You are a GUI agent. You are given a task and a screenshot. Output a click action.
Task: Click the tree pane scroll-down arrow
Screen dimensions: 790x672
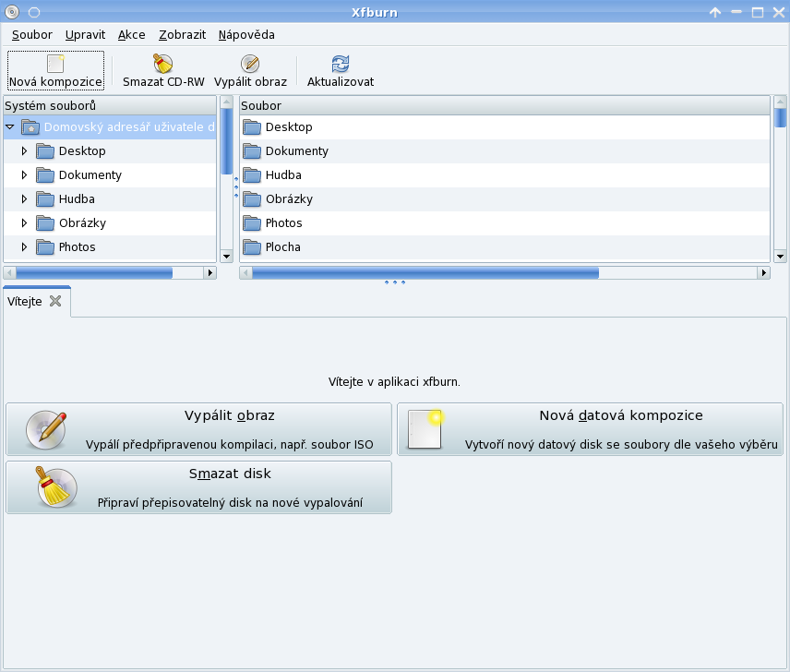[x=227, y=257]
